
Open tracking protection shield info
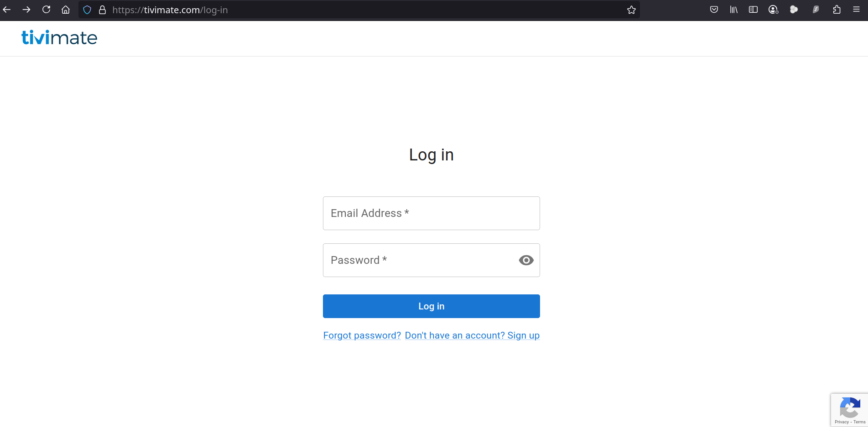tap(87, 10)
